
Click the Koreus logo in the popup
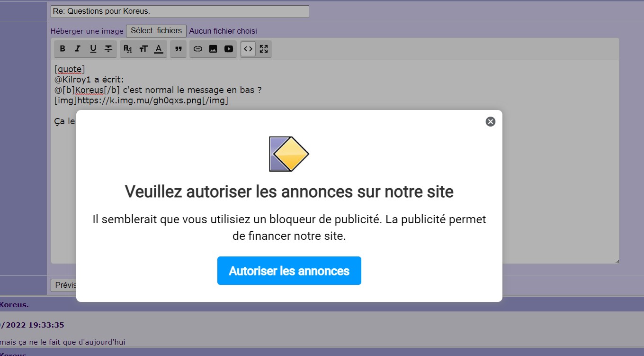(x=289, y=154)
